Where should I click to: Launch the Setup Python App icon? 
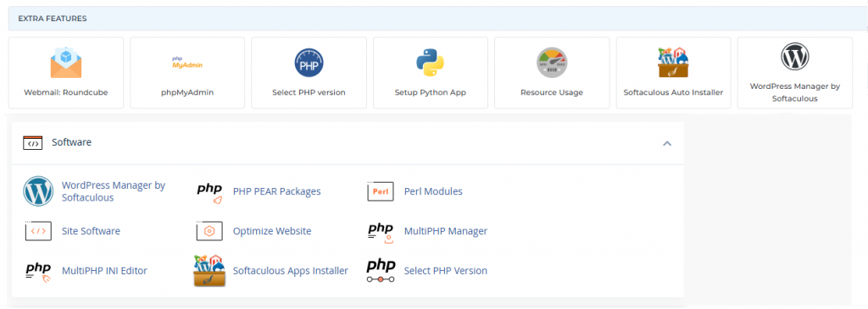430,62
